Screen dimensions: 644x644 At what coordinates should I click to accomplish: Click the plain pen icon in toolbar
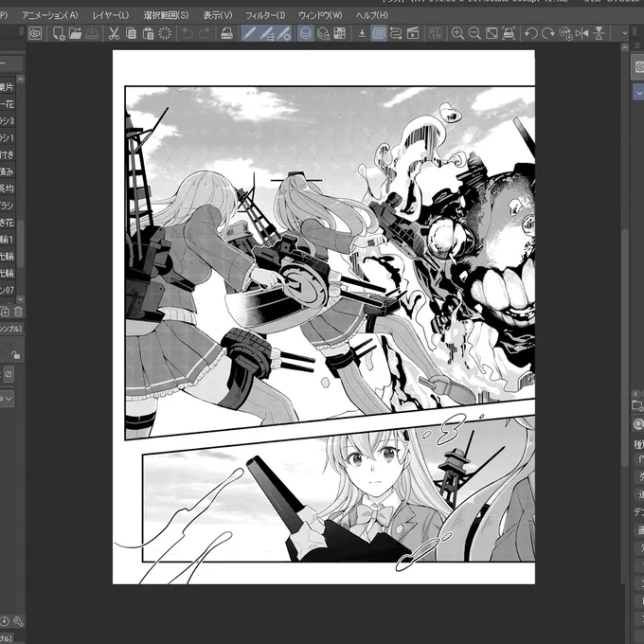[249, 33]
